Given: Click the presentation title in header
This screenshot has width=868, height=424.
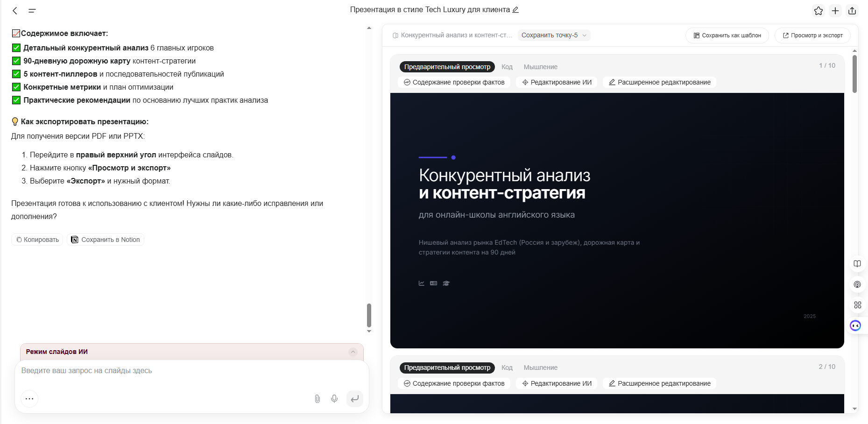Looking at the screenshot, I should point(430,10).
